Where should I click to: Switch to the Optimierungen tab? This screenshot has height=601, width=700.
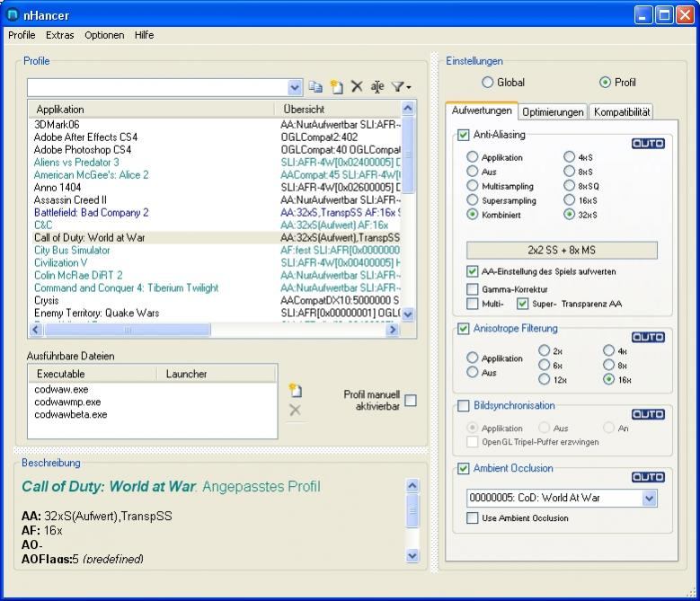coord(553,112)
